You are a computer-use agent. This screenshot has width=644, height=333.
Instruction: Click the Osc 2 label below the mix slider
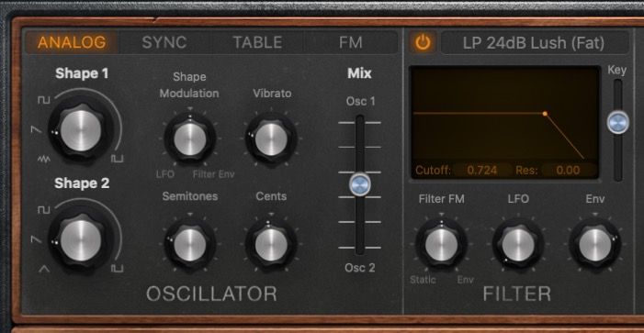click(360, 268)
